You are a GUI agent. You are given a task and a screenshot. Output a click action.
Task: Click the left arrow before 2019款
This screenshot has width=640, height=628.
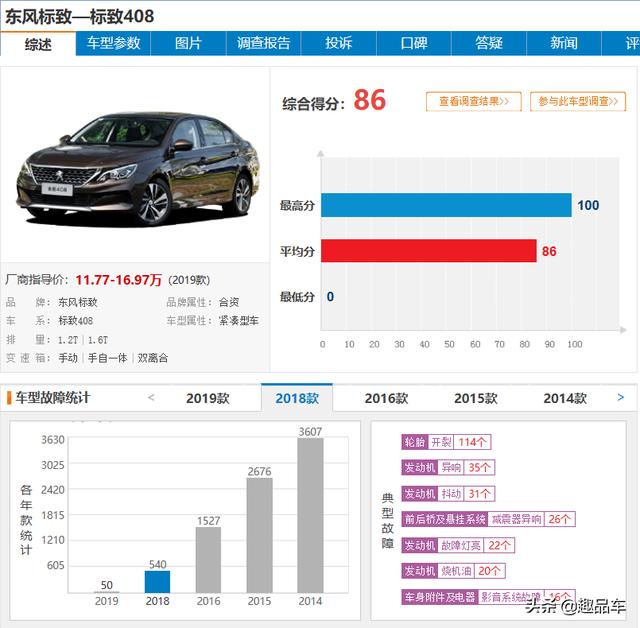coord(151,397)
